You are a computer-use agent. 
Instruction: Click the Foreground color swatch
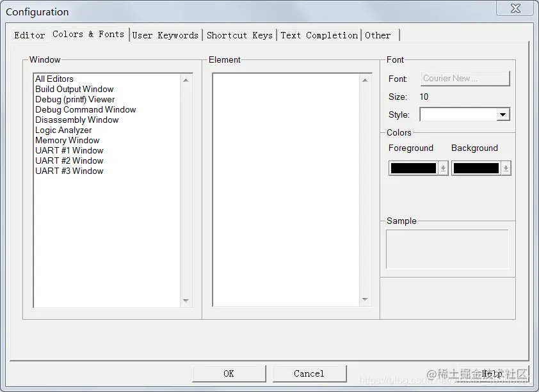[414, 168]
